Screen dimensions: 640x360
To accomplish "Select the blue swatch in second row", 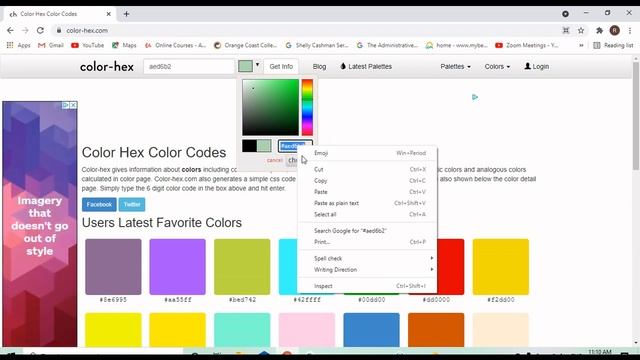I will pyautogui.click(x=371, y=330).
